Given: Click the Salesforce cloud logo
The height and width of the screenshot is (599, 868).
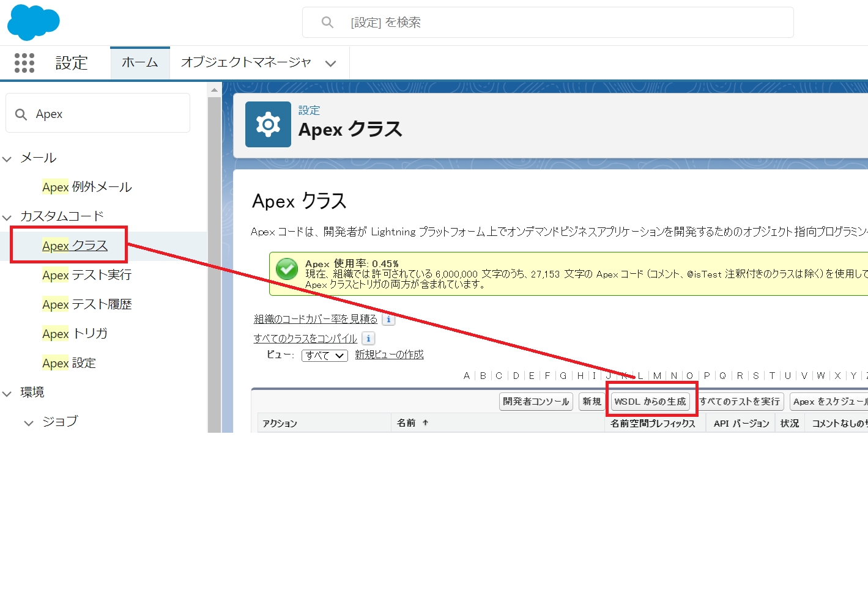Looking at the screenshot, I should [33, 22].
